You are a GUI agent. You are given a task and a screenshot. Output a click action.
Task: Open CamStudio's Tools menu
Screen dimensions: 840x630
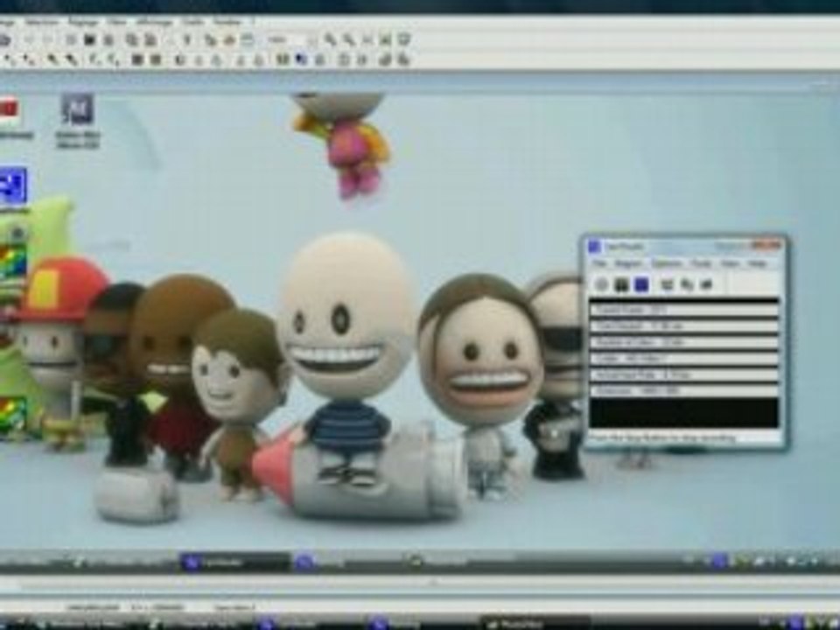[701, 263]
